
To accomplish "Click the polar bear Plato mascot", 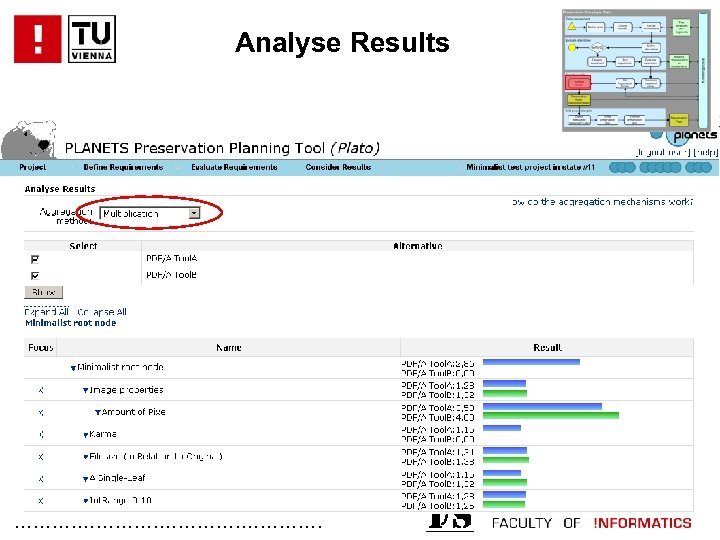I will [28, 140].
